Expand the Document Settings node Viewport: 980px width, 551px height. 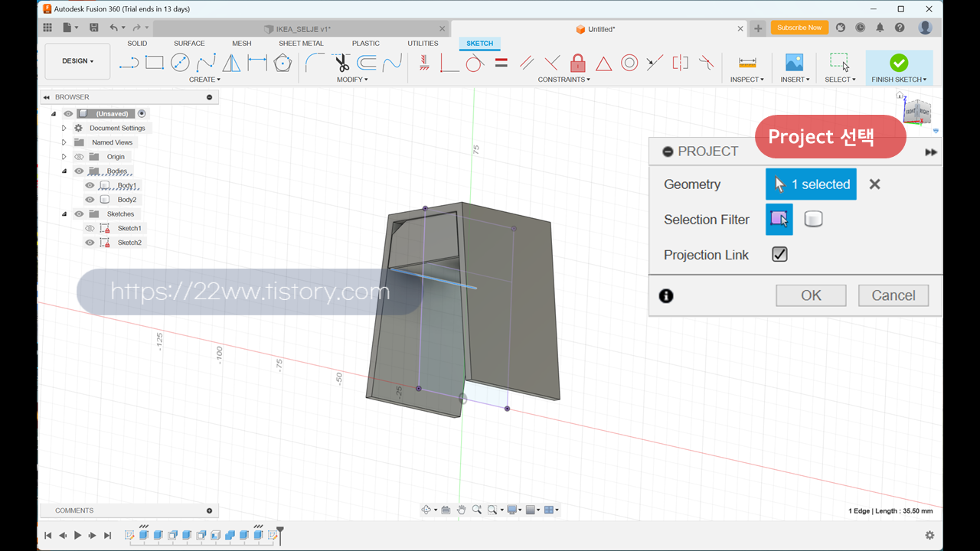pos(64,128)
